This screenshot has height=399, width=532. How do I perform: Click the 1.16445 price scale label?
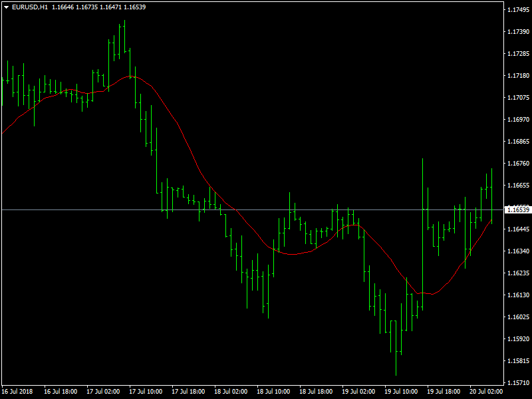click(x=518, y=229)
